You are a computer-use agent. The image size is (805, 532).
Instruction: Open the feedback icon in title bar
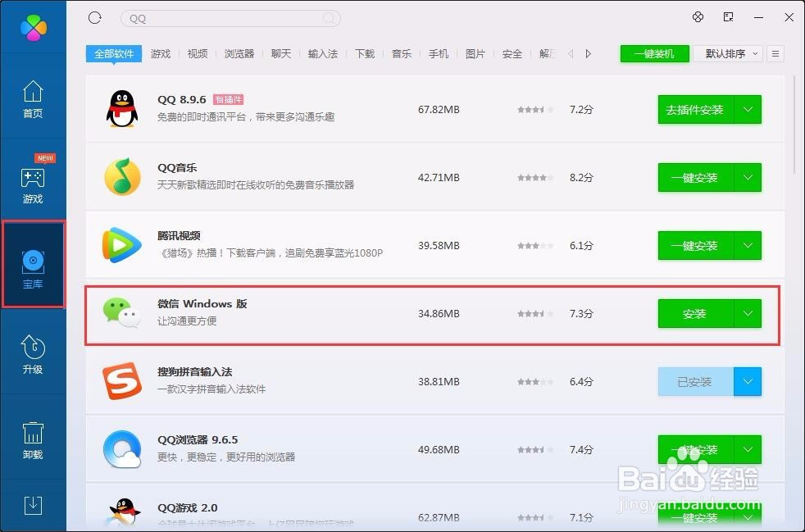point(728,17)
